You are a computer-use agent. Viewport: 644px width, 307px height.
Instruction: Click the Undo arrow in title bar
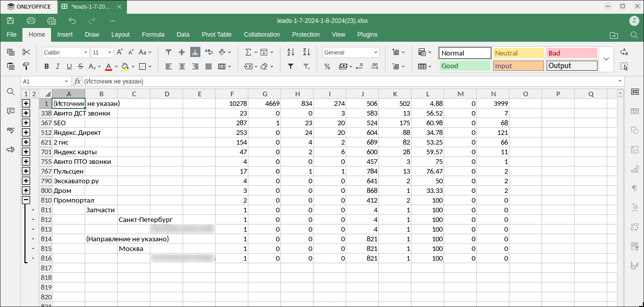coord(72,21)
